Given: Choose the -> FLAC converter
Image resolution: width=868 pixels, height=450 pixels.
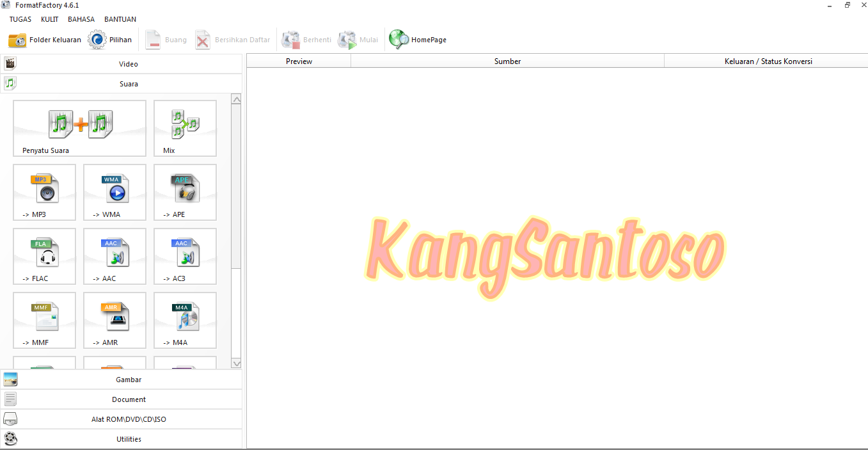Looking at the screenshot, I should (x=44, y=256).
